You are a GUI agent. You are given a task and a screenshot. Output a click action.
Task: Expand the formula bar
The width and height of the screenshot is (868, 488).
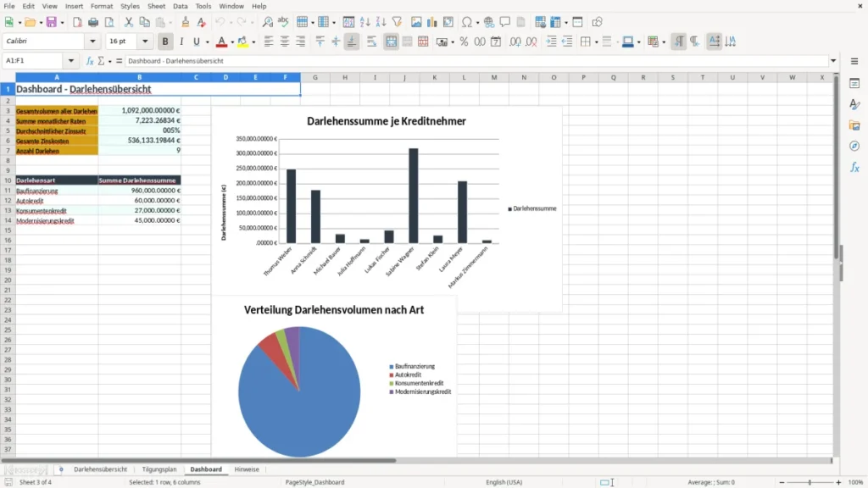[x=833, y=61]
